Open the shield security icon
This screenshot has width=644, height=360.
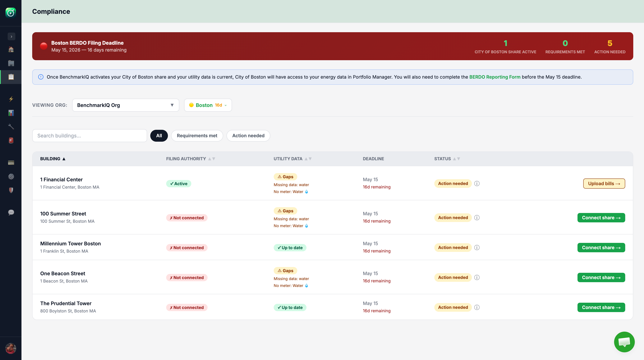(11, 190)
